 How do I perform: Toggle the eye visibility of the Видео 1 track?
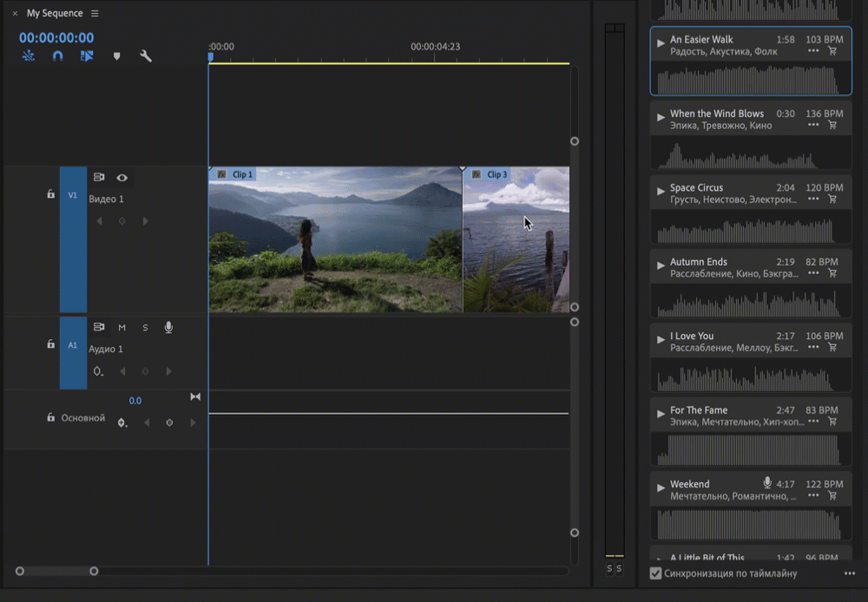122,177
